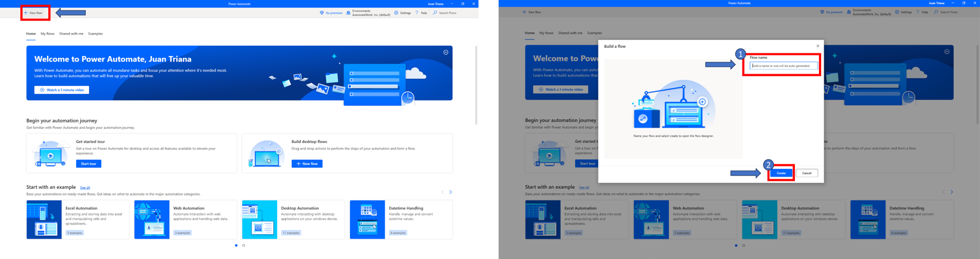Click Start tour button in right window
980x259 pixels.
tap(587, 164)
